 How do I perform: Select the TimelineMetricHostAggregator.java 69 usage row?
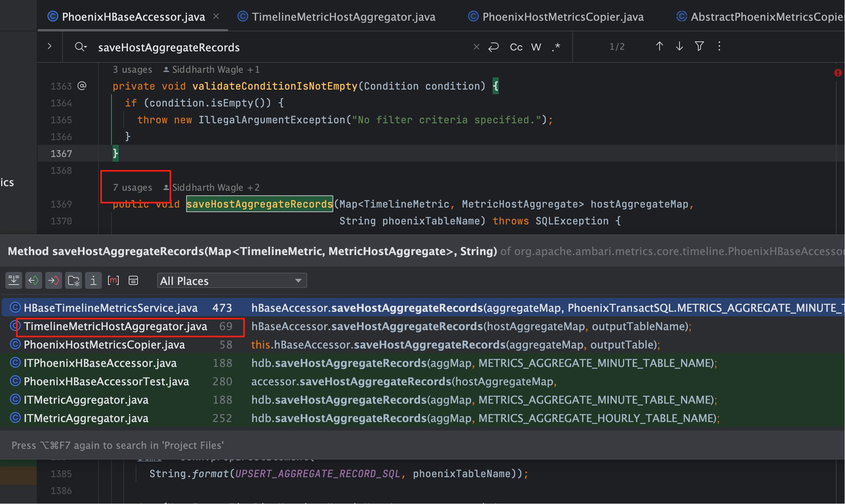422,326
